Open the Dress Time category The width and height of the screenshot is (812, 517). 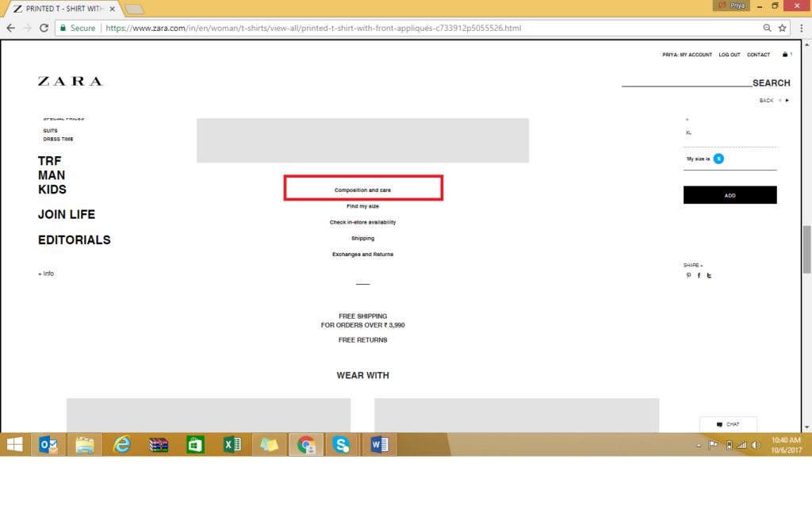tap(58, 139)
